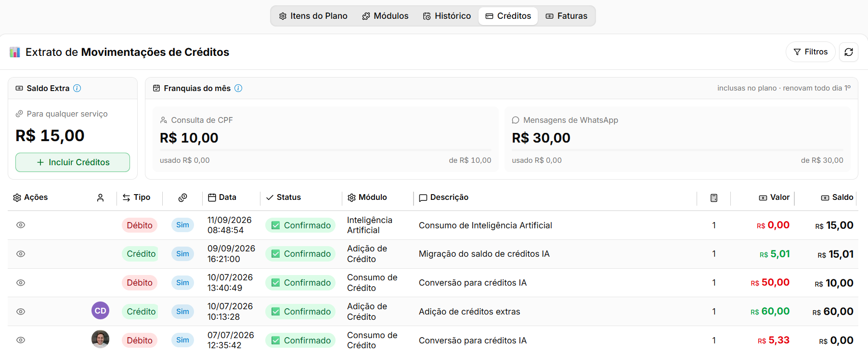View details of 10/07/2026 10:13:28 eye icon
The image size is (868, 354).
[x=21, y=312]
